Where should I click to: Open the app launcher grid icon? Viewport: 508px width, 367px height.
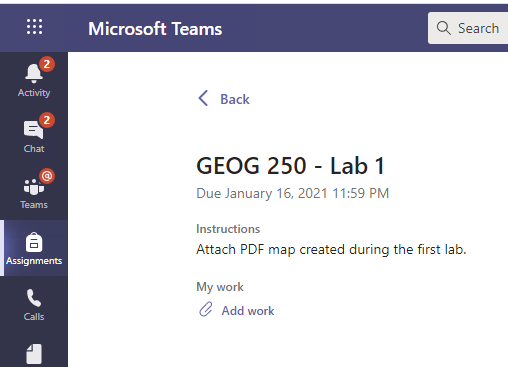[x=34, y=27]
